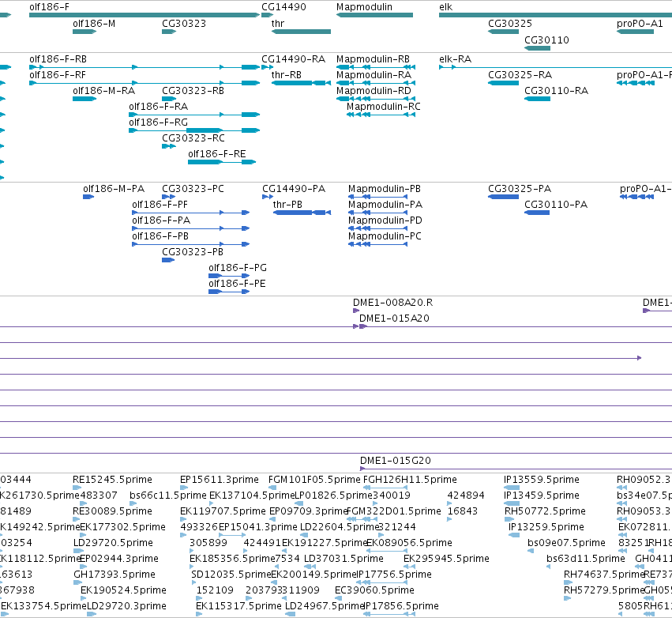Viewport: 672px width, 618px height.
Task: Open the 'CG30325' gene label
Action: (x=510, y=24)
